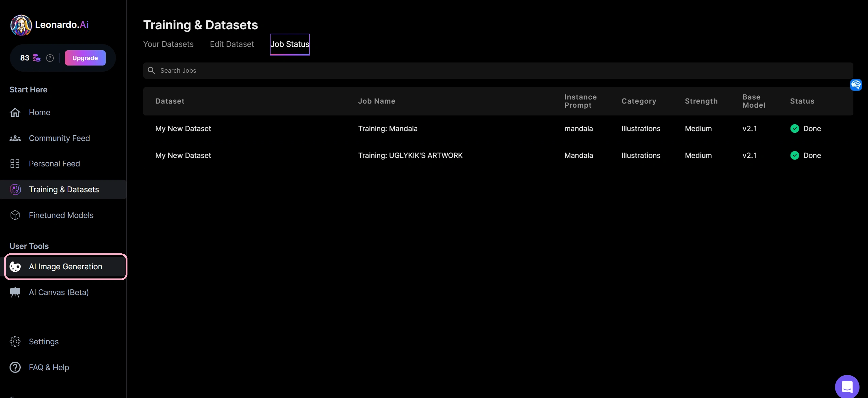Click the Settings gear icon
Image resolution: width=868 pixels, height=398 pixels.
15,342
